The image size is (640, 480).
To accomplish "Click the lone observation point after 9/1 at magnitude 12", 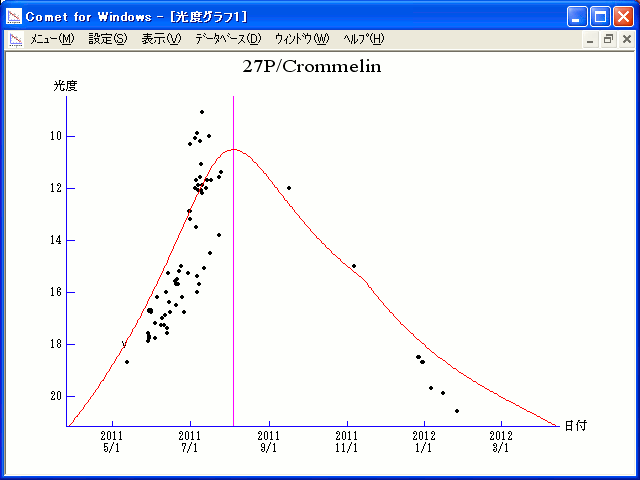I will tap(289, 188).
